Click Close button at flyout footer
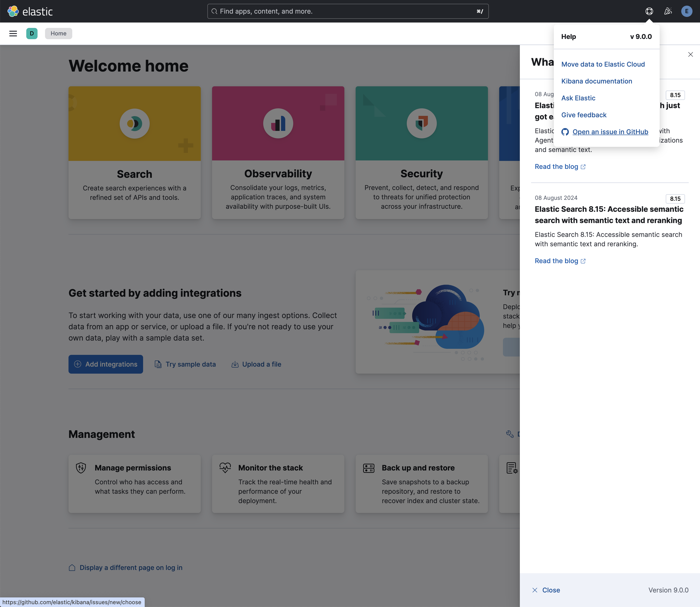The width and height of the screenshot is (700, 607). point(546,590)
